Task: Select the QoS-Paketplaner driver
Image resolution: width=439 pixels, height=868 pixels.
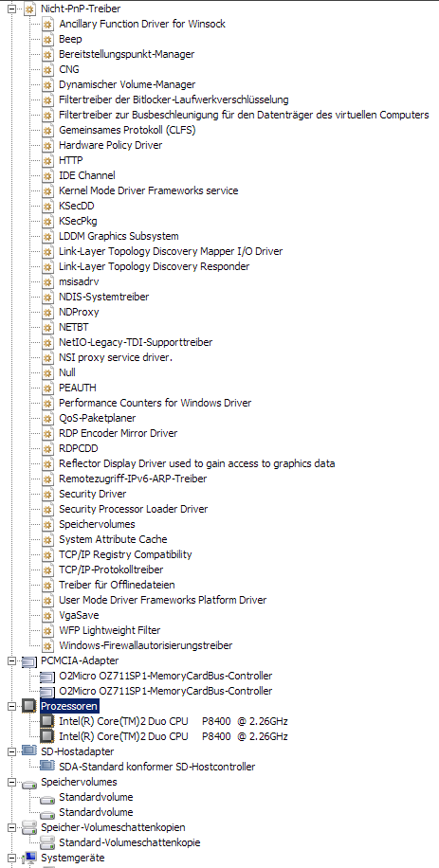Action: (x=98, y=418)
